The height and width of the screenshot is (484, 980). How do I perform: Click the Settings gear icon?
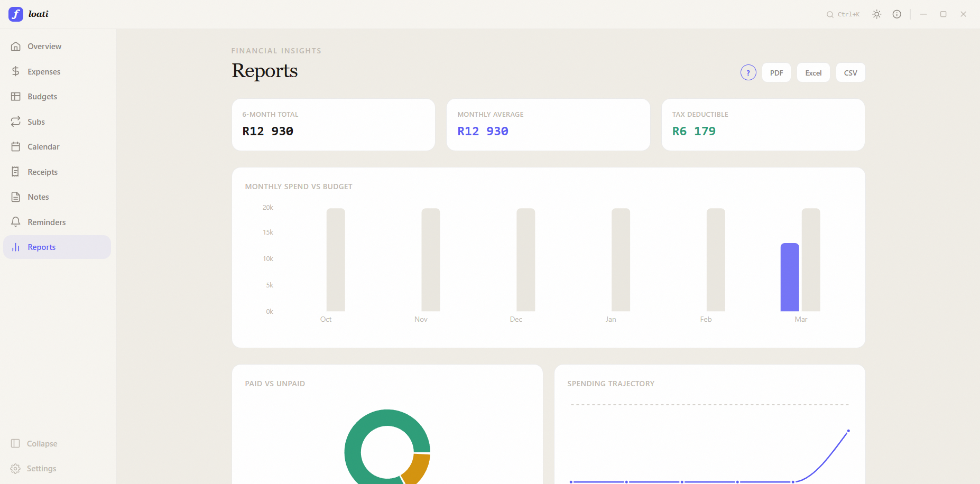click(x=15, y=469)
